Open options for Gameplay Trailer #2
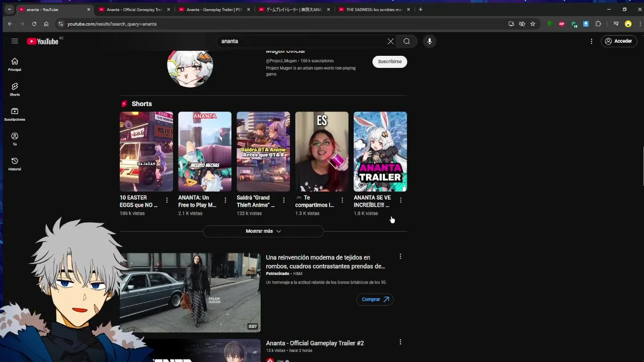Image resolution: width=644 pixels, height=362 pixels. point(400,342)
